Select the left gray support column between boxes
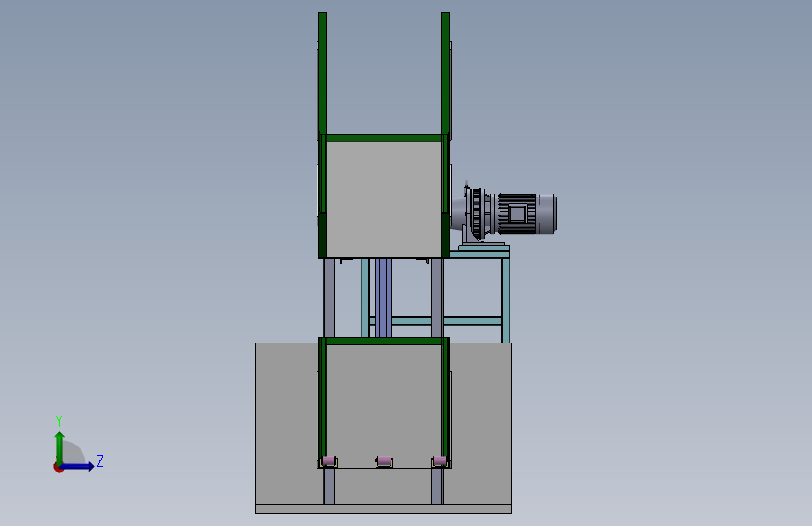Image resolution: width=812 pixels, height=526 pixels. tap(330, 298)
